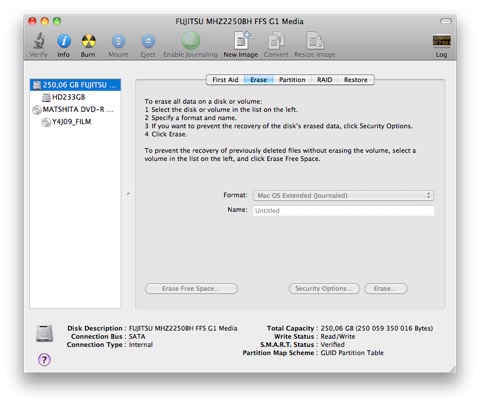Click the SATA connection bus value
Image resolution: width=480 pixels, height=405 pixels.
click(x=137, y=336)
